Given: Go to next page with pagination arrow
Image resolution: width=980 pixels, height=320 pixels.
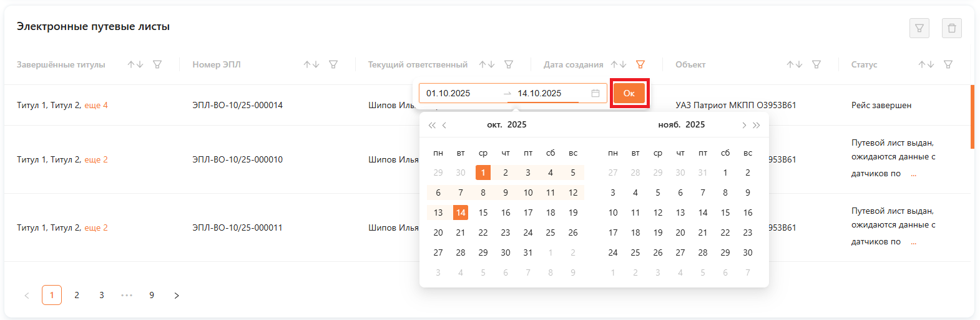Looking at the screenshot, I should click(x=177, y=295).
